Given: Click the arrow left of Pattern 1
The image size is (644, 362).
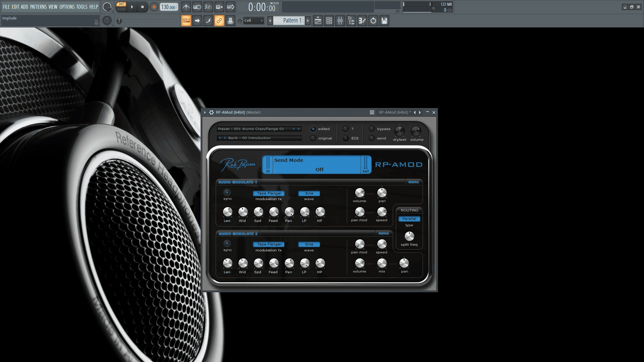Looking at the screenshot, I should click(x=270, y=21).
